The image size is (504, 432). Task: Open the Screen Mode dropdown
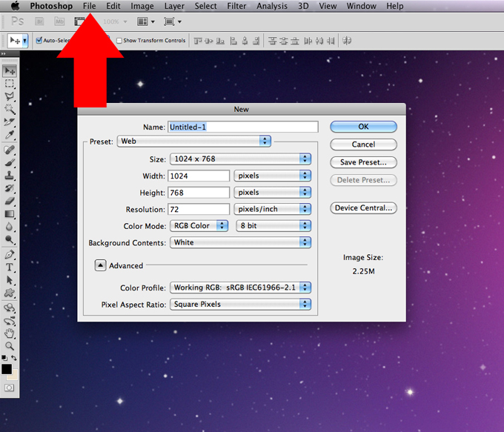[x=173, y=21]
